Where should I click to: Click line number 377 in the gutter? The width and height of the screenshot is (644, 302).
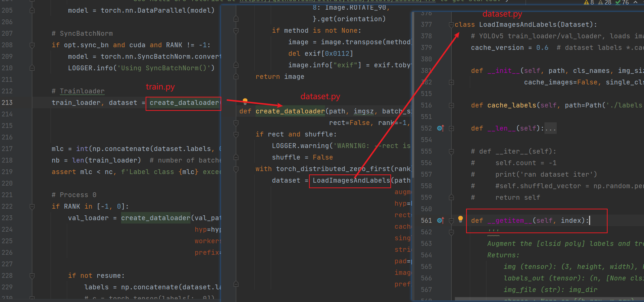click(426, 25)
